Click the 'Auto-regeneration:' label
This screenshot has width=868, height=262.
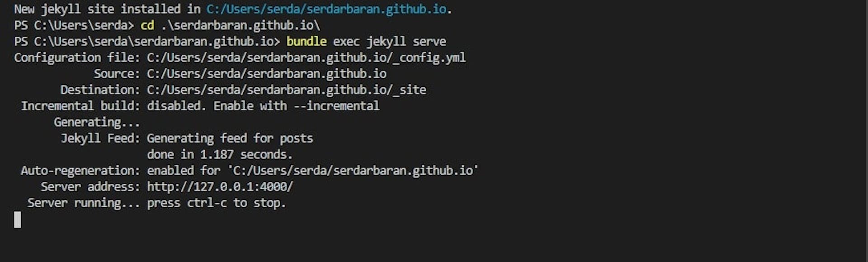pyautogui.click(x=80, y=171)
